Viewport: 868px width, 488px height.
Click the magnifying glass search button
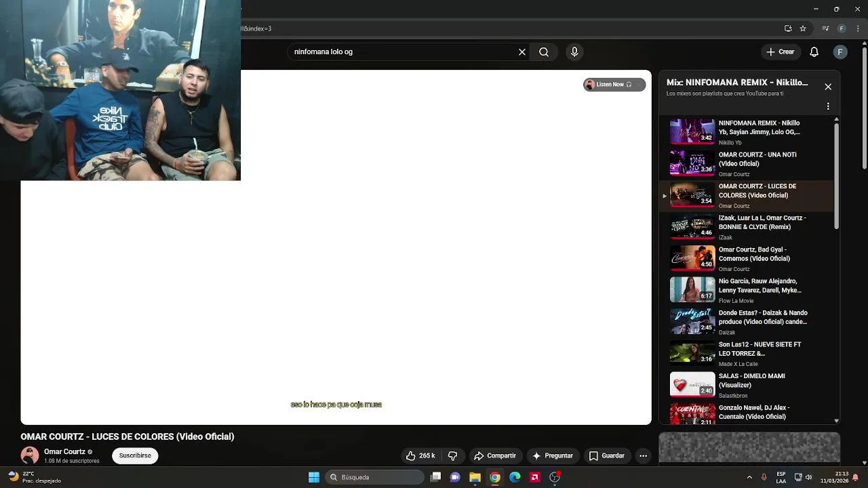point(544,52)
